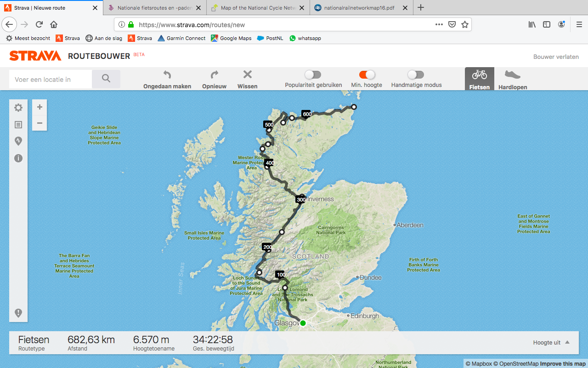Click the search magnifier button
The height and width of the screenshot is (368, 588).
(106, 79)
